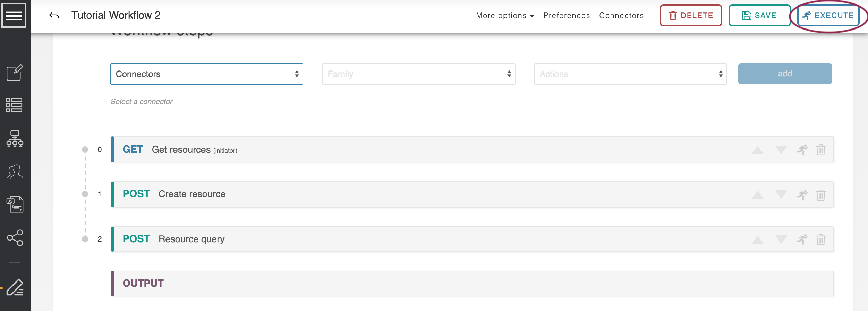Run the Get resources step individually
This screenshot has width=868, height=311.
pyautogui.click(x=802, y=150)
